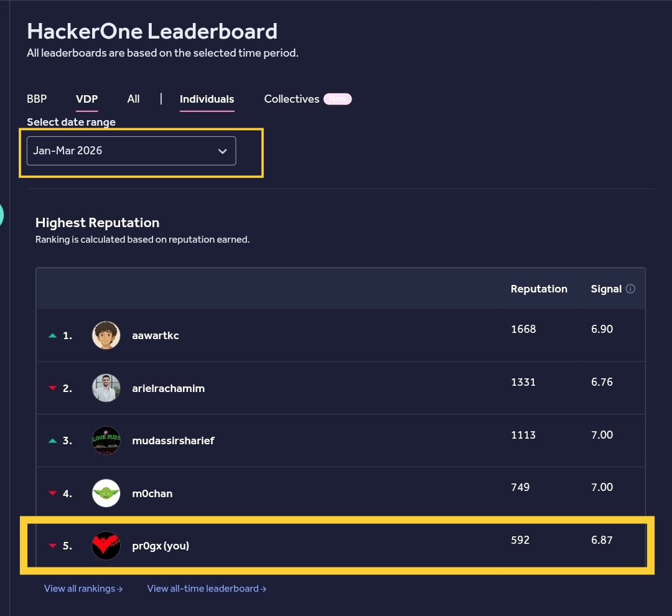Open pr0gx's red bat avatar

tap(106, 546)
